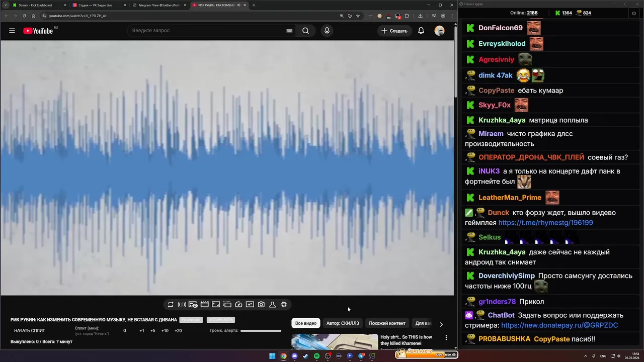Open Discord from the taskbar
The image size is (644, 362).
coord(294,356)
